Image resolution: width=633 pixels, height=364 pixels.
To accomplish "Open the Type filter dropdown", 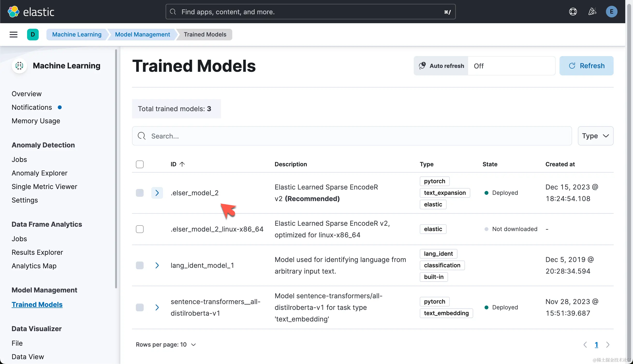I will click(x=595, y=136).
